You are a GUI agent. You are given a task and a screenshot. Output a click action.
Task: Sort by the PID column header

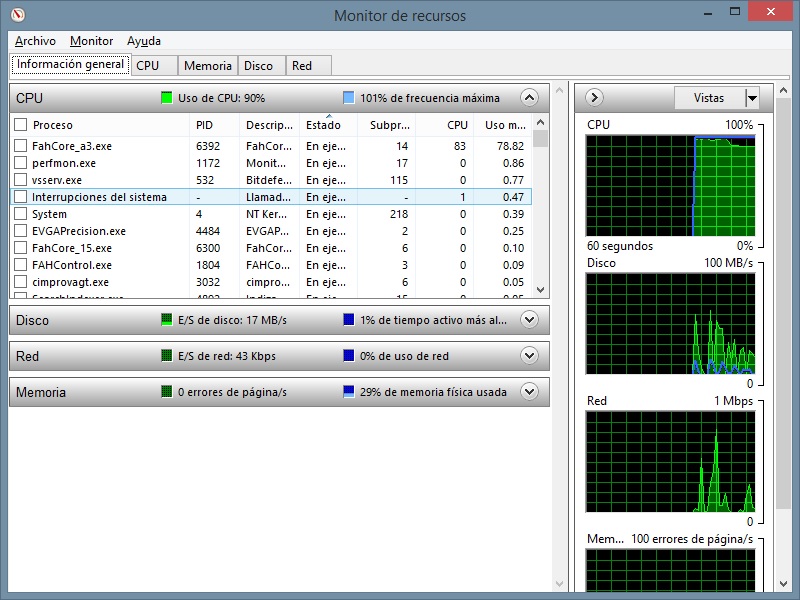214,125
